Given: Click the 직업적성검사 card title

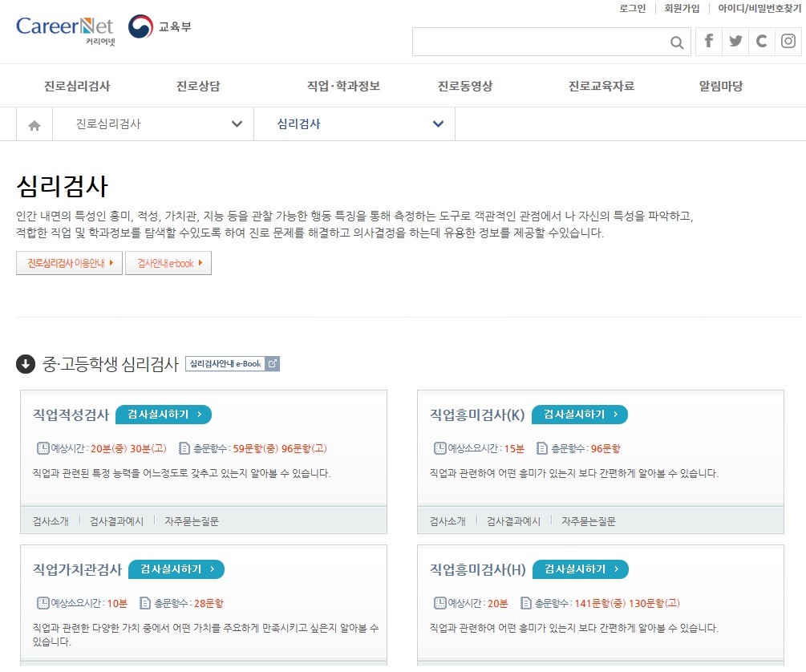Looking at the screenshot, I should click(x=71, y=415).
